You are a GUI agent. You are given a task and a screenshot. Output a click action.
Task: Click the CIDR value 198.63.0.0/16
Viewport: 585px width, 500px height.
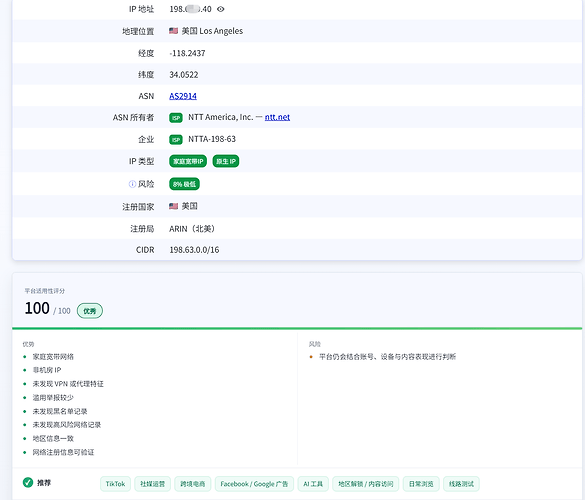(194, 250)
